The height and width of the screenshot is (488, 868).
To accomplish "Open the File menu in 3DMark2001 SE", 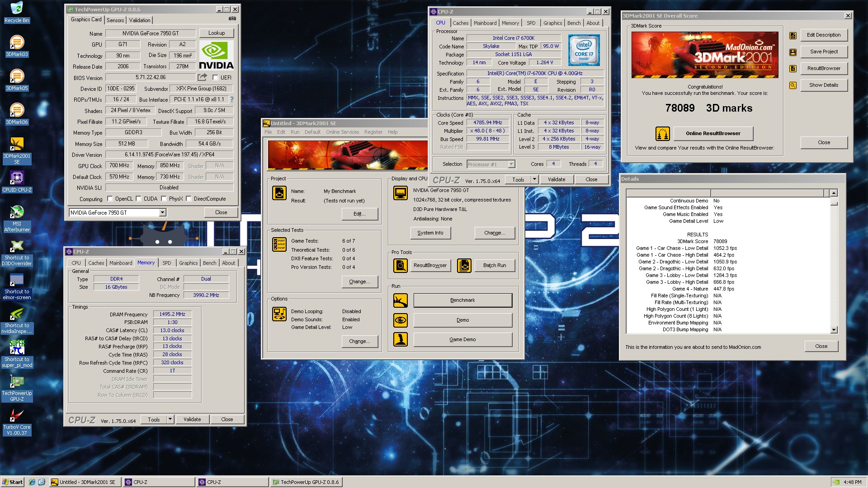I will point(268,132).
